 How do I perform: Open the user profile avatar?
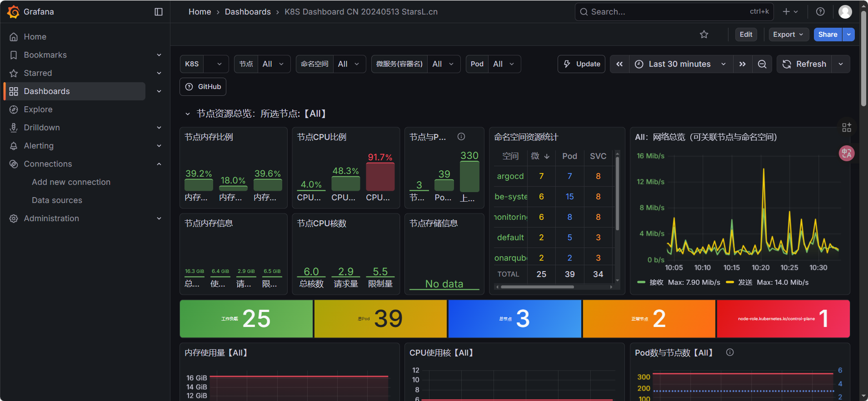click(845, 12)
